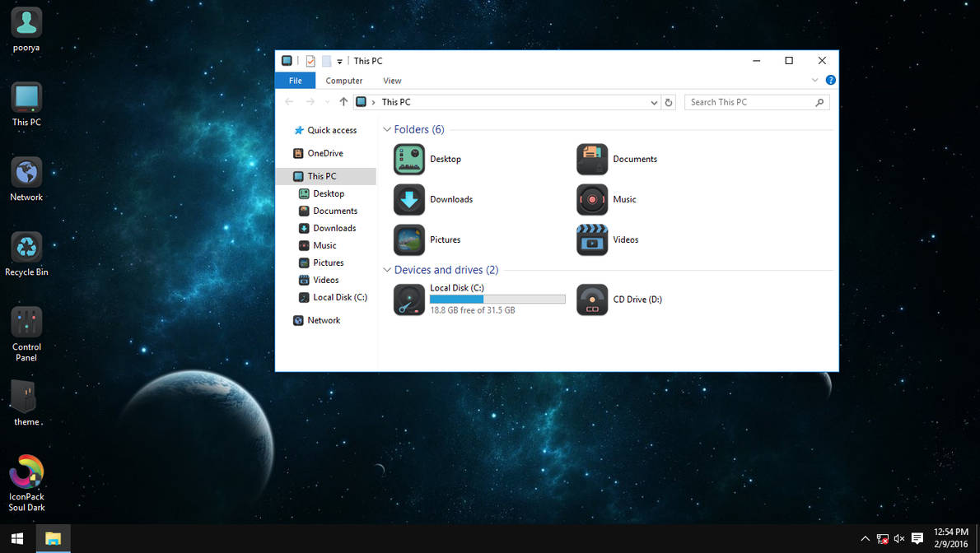Click the search magnifier icon
This screenshot has width=980, height=553.
tap(819, 103)
